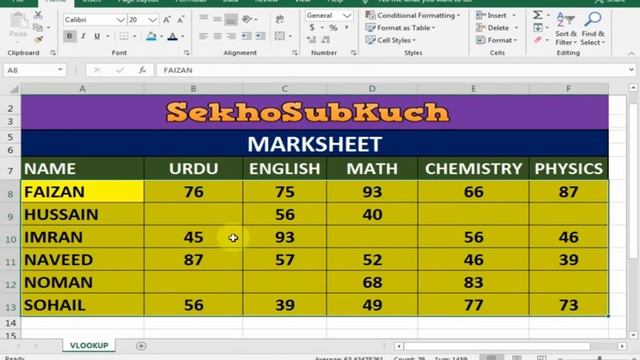
Task: Set Middle Align in Alignment group
Action: [x=217, y=19]
